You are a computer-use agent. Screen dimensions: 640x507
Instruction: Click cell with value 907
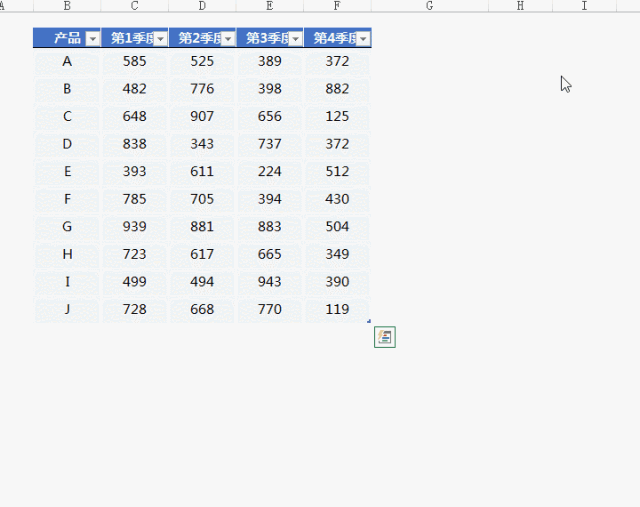coord(202,117)
